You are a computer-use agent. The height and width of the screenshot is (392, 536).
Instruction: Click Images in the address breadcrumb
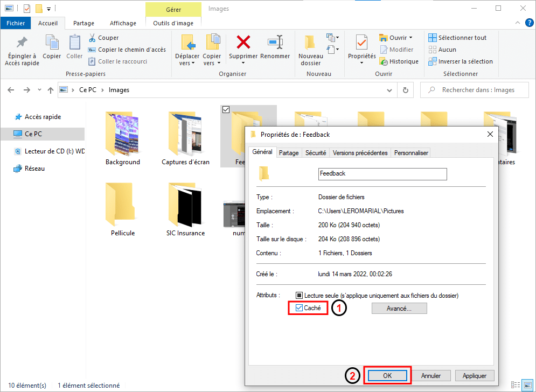(x=119, y=90)
